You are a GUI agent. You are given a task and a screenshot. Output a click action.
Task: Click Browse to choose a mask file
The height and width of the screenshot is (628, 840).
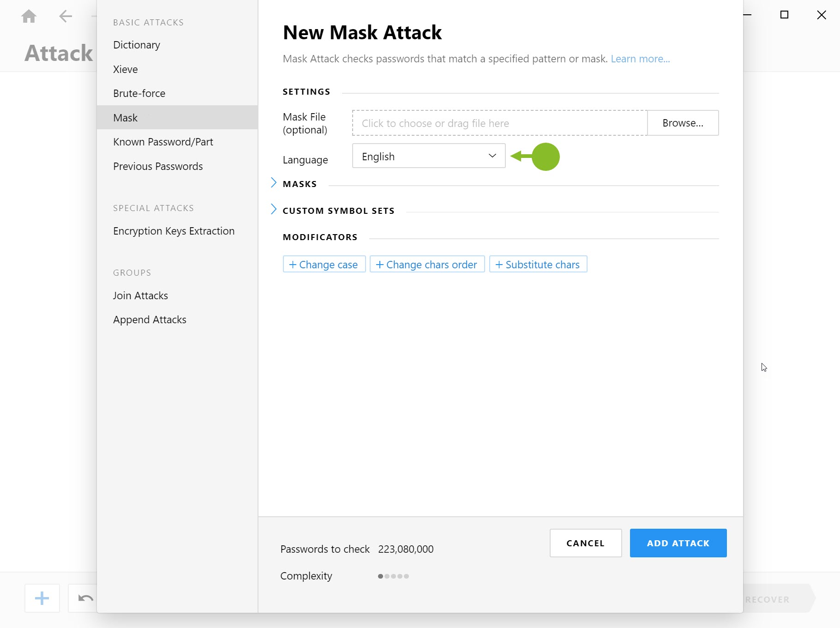[683, 123]
